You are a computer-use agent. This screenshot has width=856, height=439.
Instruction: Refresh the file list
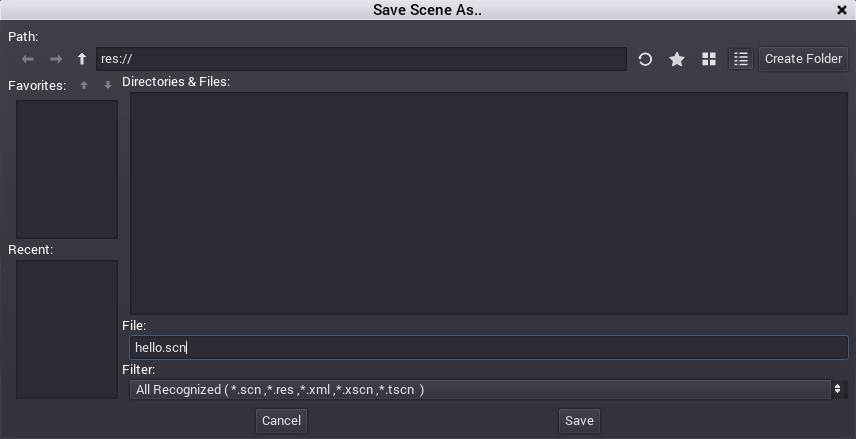[645, 59]
